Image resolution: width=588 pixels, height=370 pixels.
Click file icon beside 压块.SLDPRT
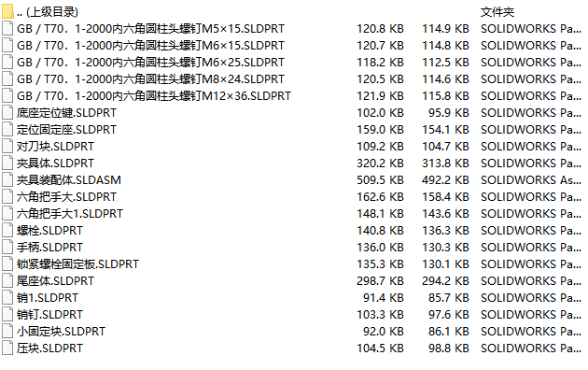coord(7,348)
